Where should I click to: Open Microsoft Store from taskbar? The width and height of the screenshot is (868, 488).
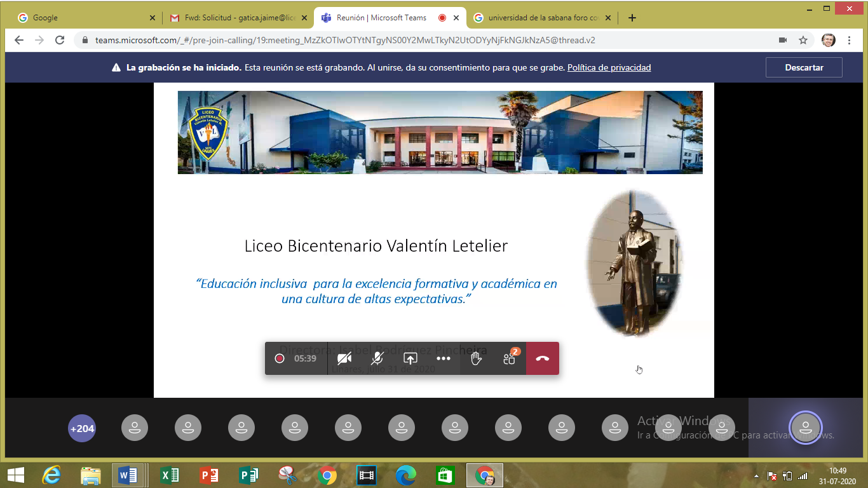(445, 475)
